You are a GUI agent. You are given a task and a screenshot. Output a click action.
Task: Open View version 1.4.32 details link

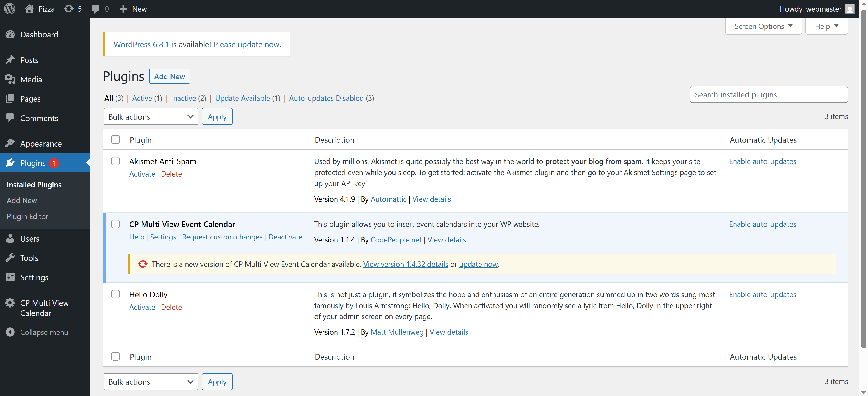405,264
